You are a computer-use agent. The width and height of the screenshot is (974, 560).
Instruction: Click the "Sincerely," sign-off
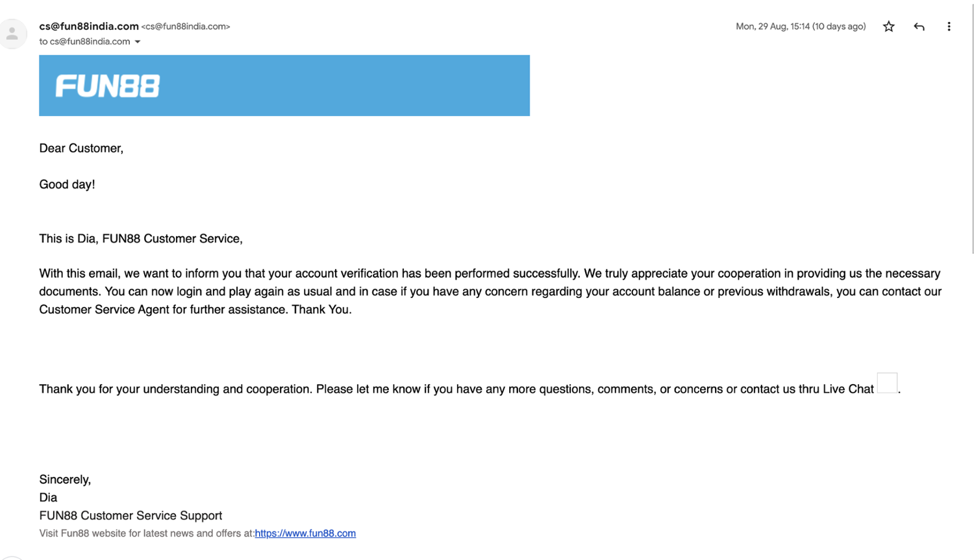click(x=65, y=480)
